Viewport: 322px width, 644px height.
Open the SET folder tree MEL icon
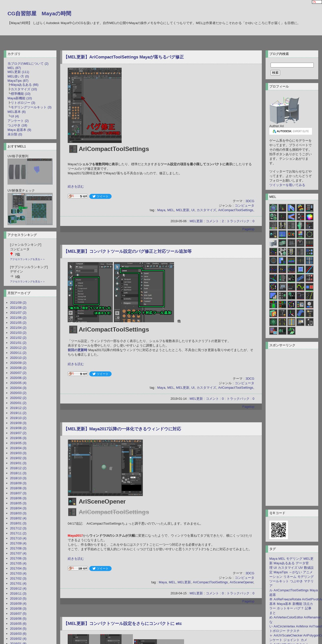309,313
